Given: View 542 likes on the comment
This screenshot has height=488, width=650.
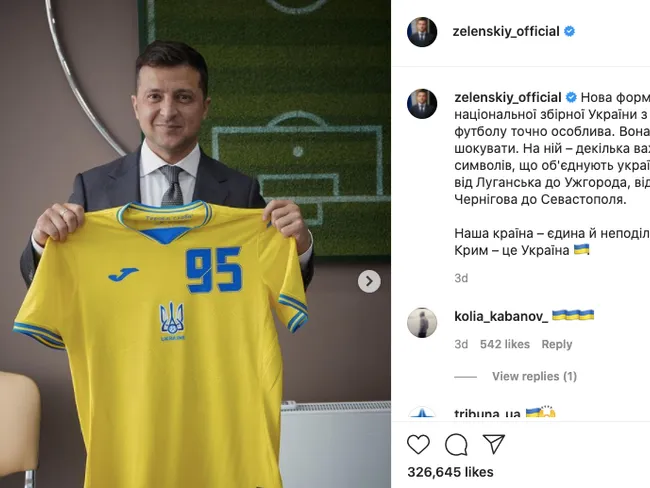Looking at the screenshot, I should [x=505, y=344].
